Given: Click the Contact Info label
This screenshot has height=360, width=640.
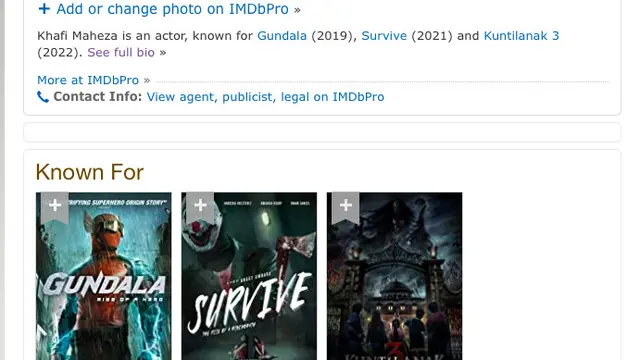Looking at the screenshot, I should coord(98,97).
